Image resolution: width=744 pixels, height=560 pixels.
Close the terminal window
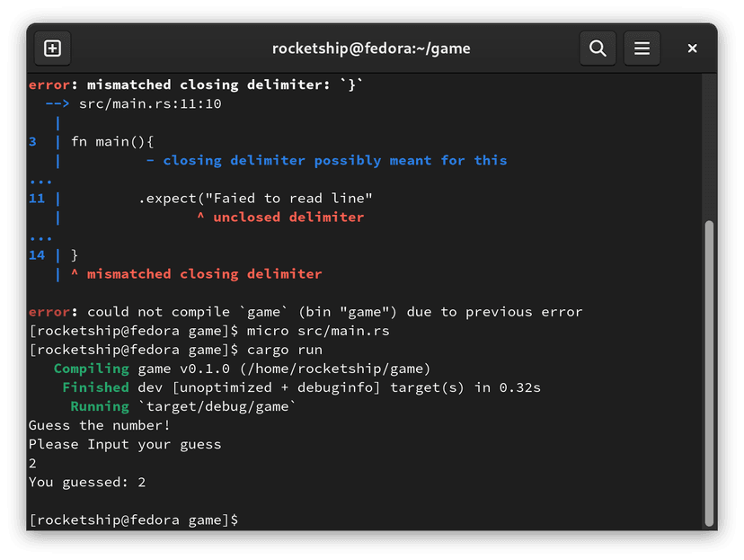pyautogui.click(x=692, y=49)
